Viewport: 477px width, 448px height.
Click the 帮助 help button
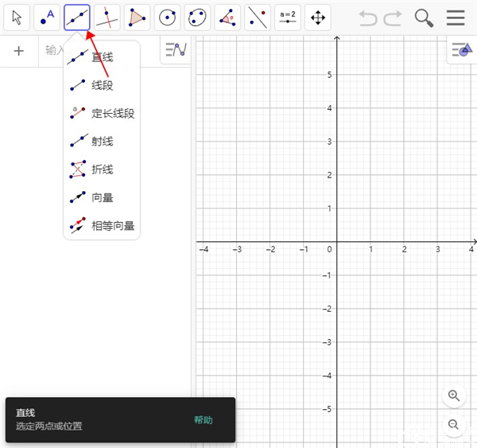point(204,420)
